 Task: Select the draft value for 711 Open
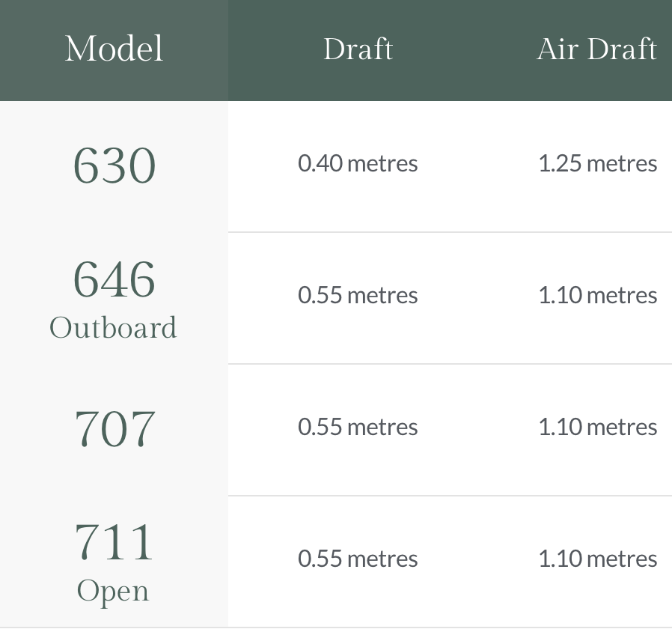(358, 559)
